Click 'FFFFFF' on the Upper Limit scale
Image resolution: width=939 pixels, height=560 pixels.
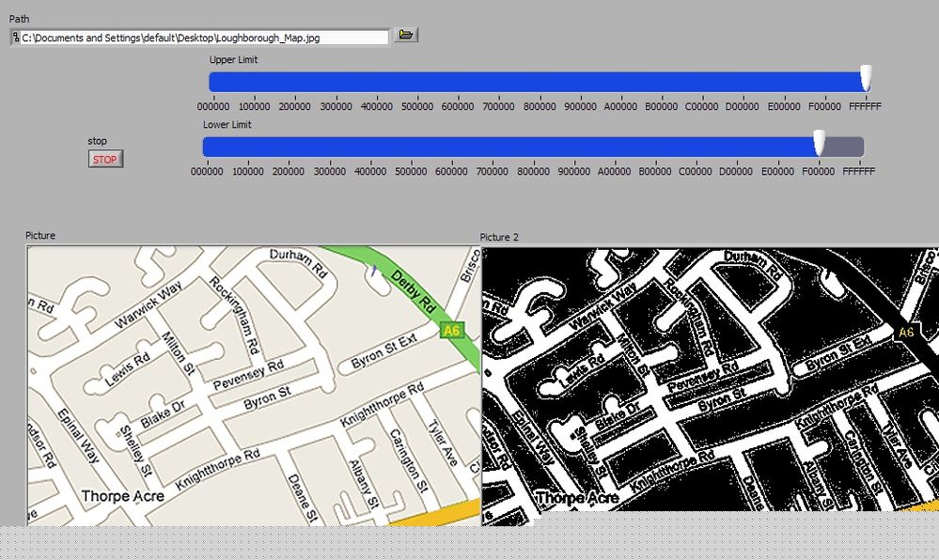tap(866, 106)
